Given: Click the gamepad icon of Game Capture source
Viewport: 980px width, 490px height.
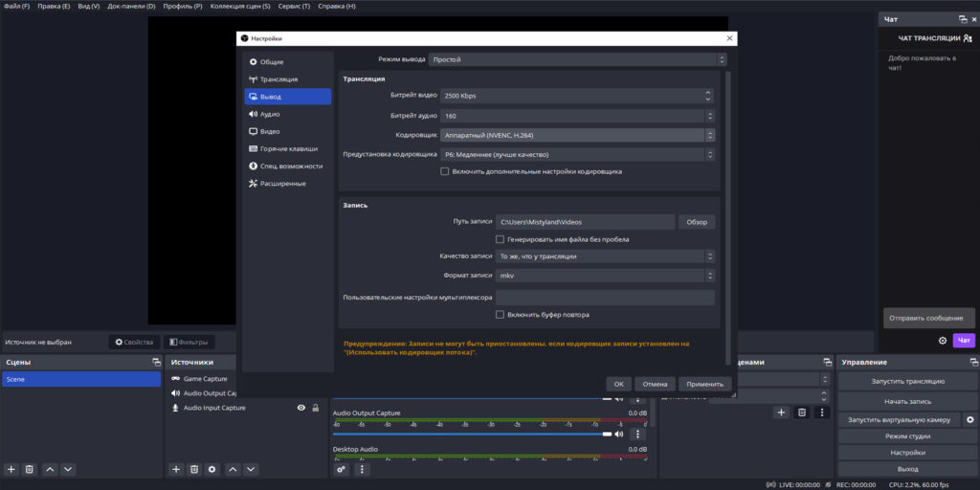Looking at the screenshot, I should [x=176, y=379].
